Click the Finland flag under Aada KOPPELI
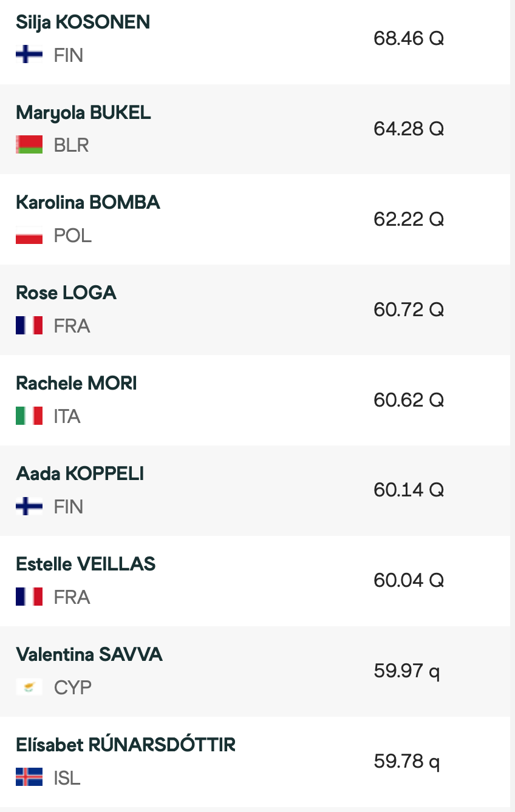 pos(29,506)
